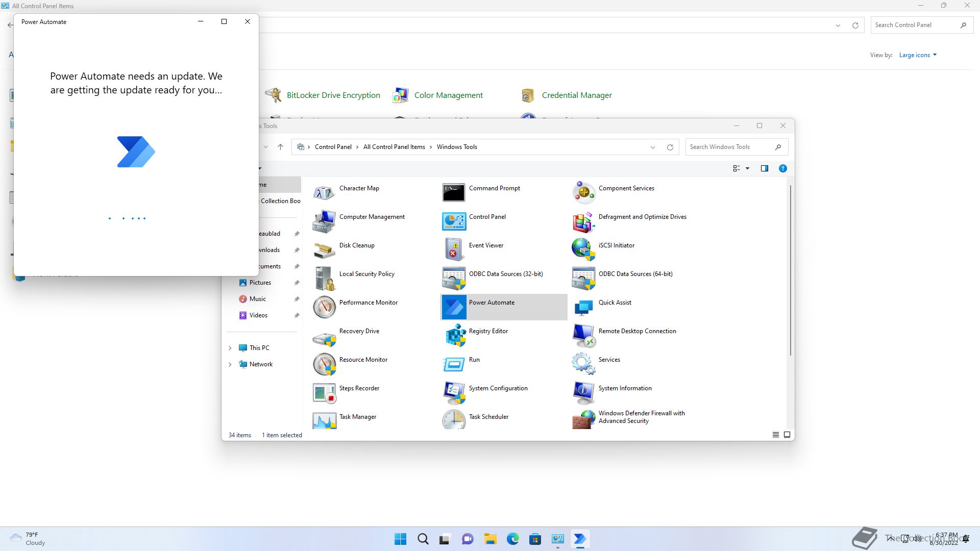
Task: Open System Configuration icon
Action: [454, 393]
